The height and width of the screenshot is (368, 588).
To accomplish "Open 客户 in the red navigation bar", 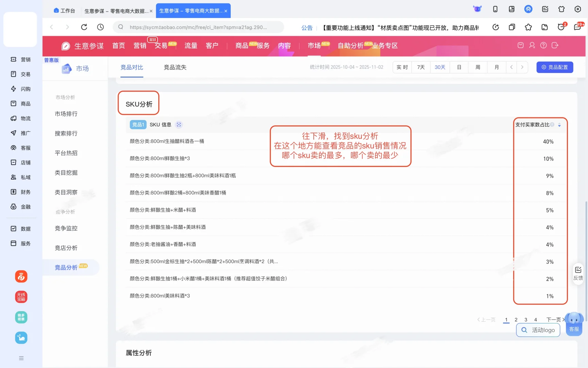I will pos(212,46).
